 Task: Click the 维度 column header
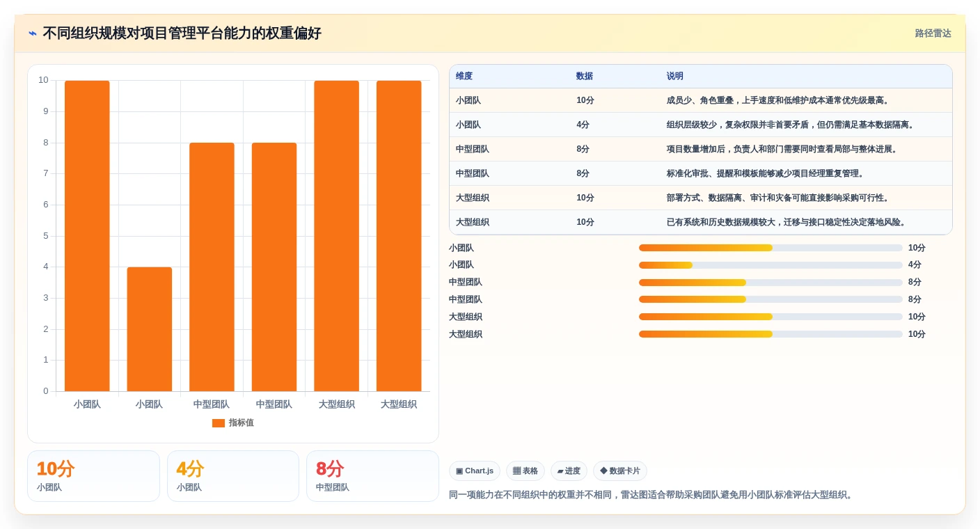click(x=464, y=77)
